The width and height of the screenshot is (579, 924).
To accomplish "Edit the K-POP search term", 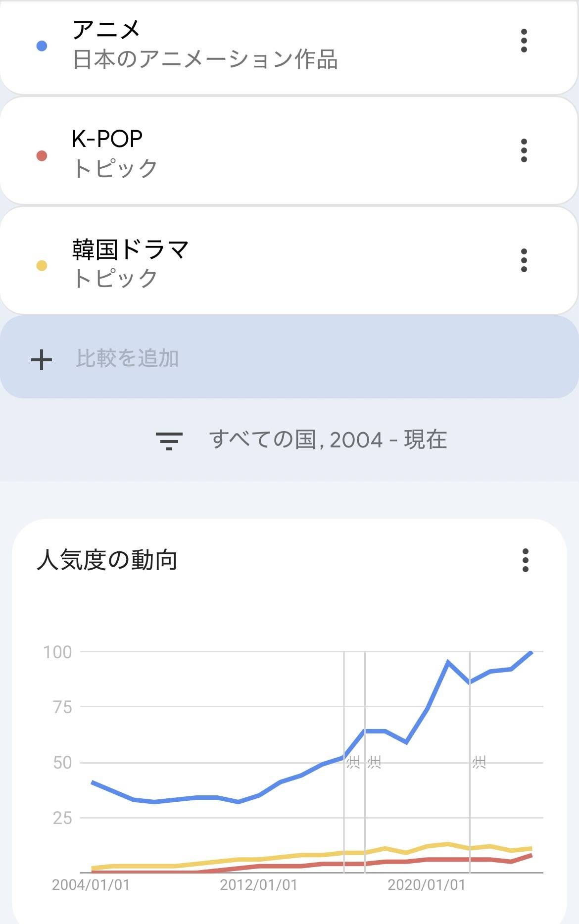I will coord(107,139).
